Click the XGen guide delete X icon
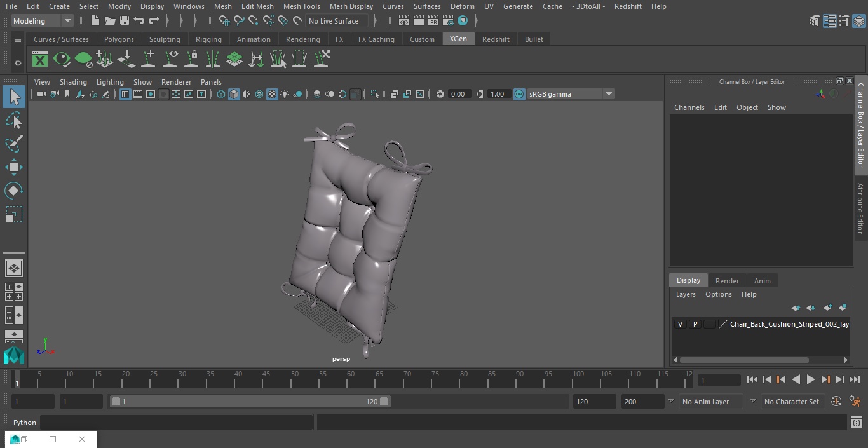The width and height of the screenshot is (868, 448). [322, 59]
